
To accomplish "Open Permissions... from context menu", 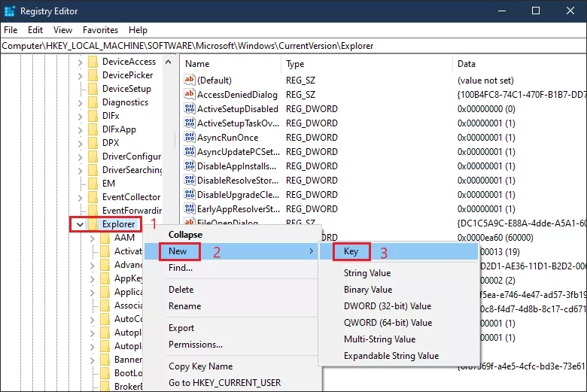I will coord(232,345).
